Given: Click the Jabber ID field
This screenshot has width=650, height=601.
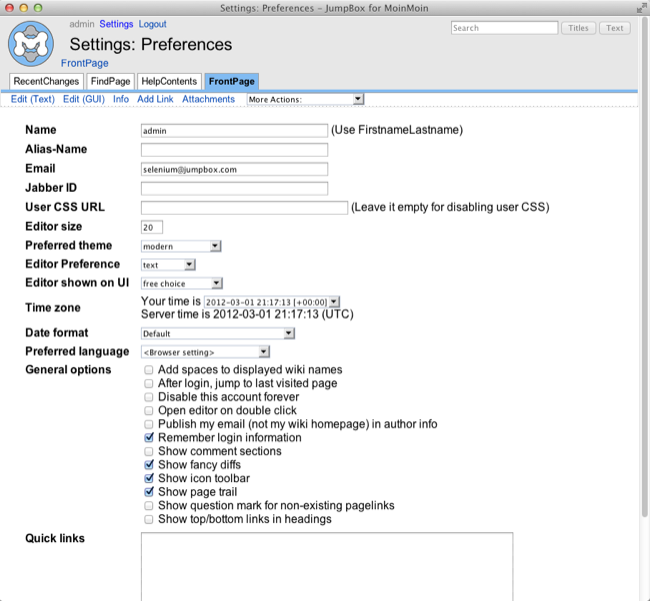Looking at the screenshot, I should 234,188.
